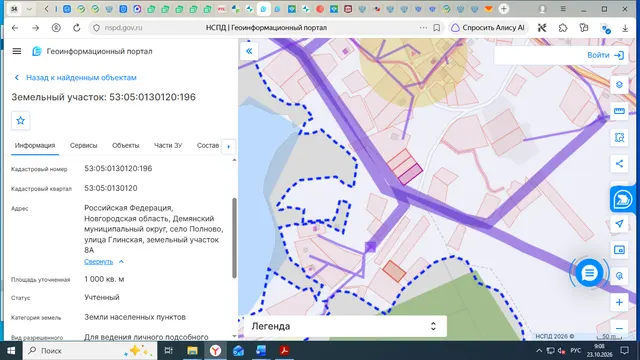Click the tool icon above zoom in
640x360 pixels.
tap(619, 276)
